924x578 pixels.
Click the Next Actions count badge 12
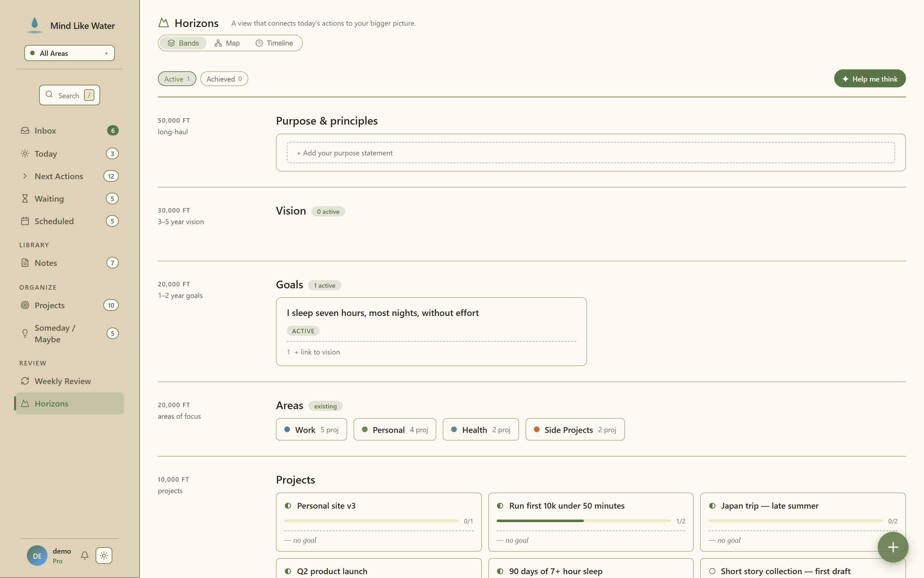111,176
